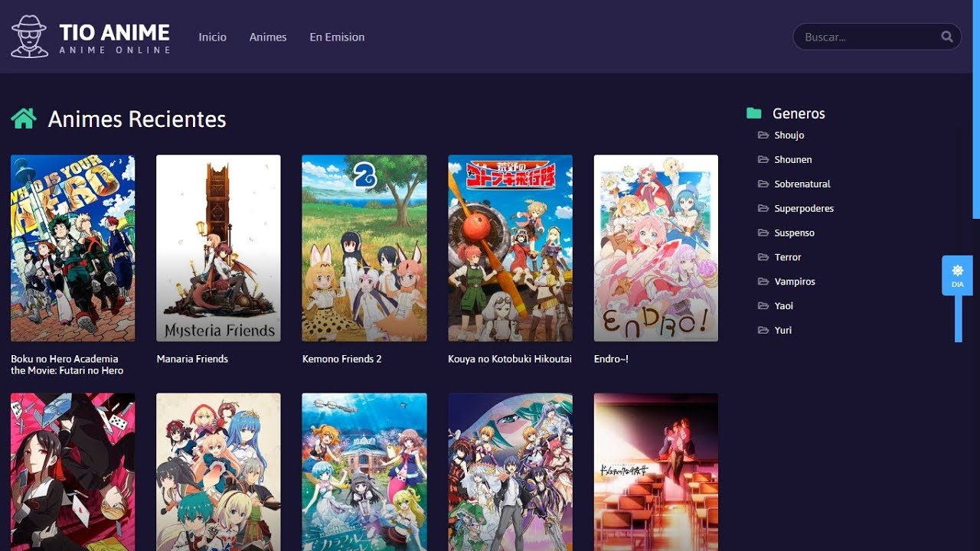This screenshot has width=980, height=551.
Task: Click the Manaria Friends title text
Action: (x=192, y=359)
